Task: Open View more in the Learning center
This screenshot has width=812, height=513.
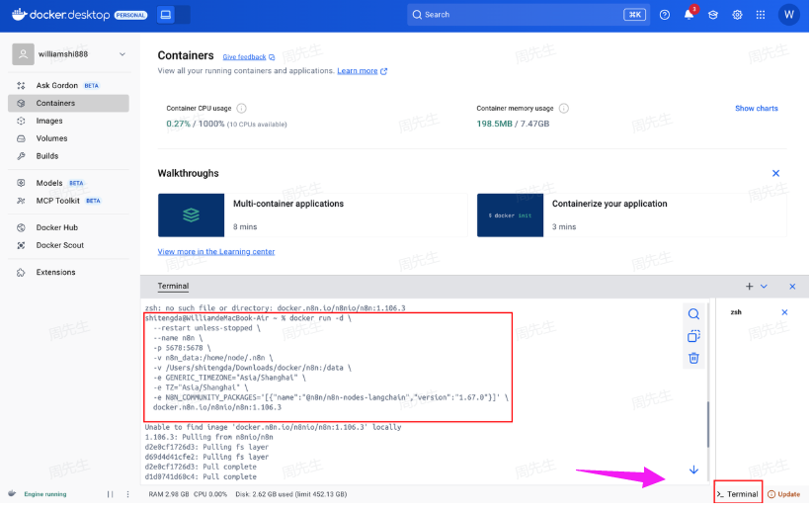Action: 216,252
